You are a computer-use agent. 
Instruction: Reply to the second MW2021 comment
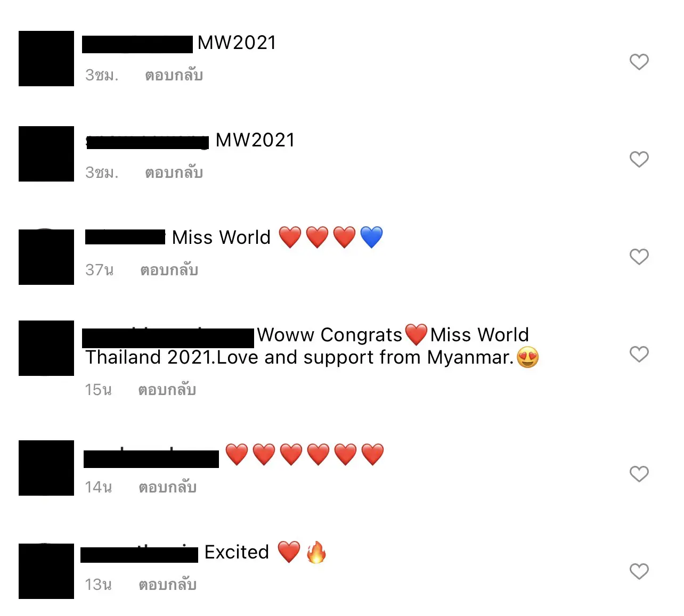point(174,173)
